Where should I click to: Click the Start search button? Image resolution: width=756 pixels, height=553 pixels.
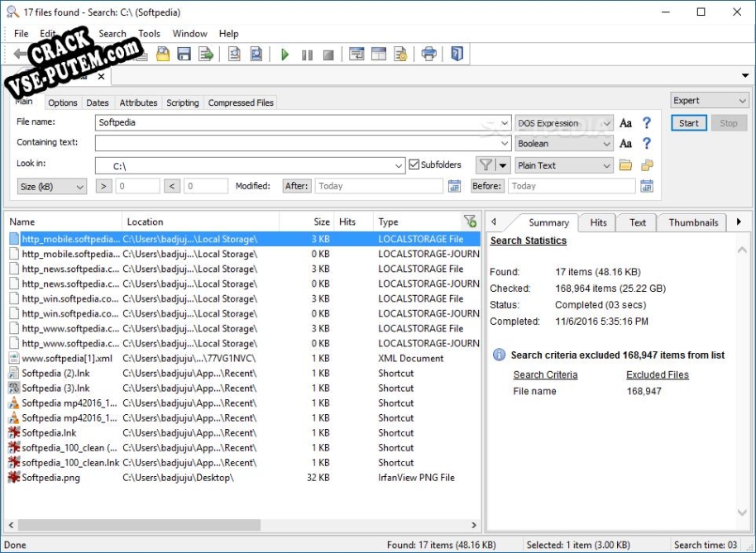(x=688, y=123)
